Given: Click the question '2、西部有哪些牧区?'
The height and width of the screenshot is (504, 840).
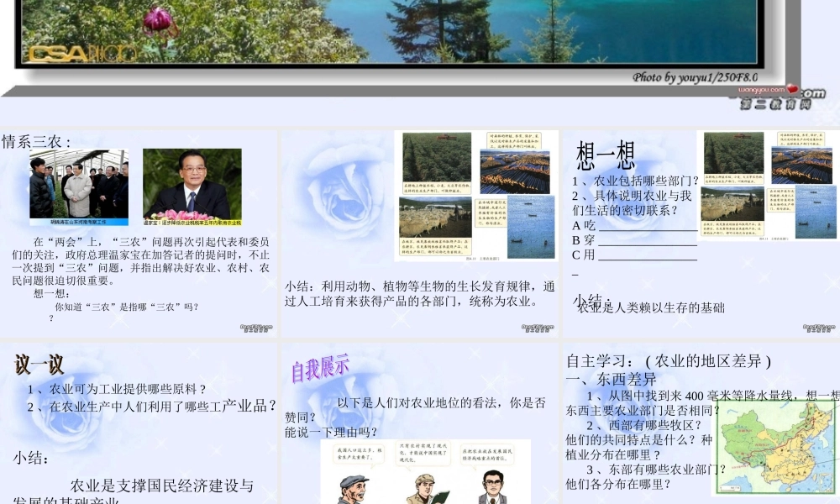Looking at the screenshot, I should pos(644,425).
